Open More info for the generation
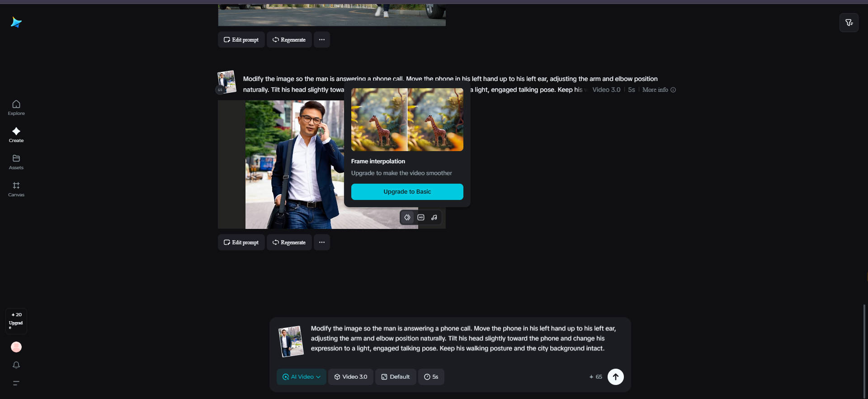This screenshot has width=868, height=399. pos(659,90)
